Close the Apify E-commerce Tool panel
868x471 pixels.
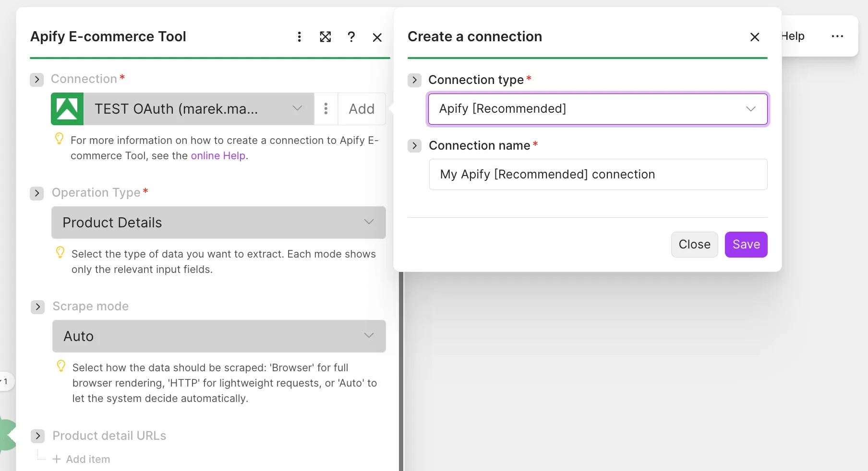pyautogui.click(x=377, y=37)
